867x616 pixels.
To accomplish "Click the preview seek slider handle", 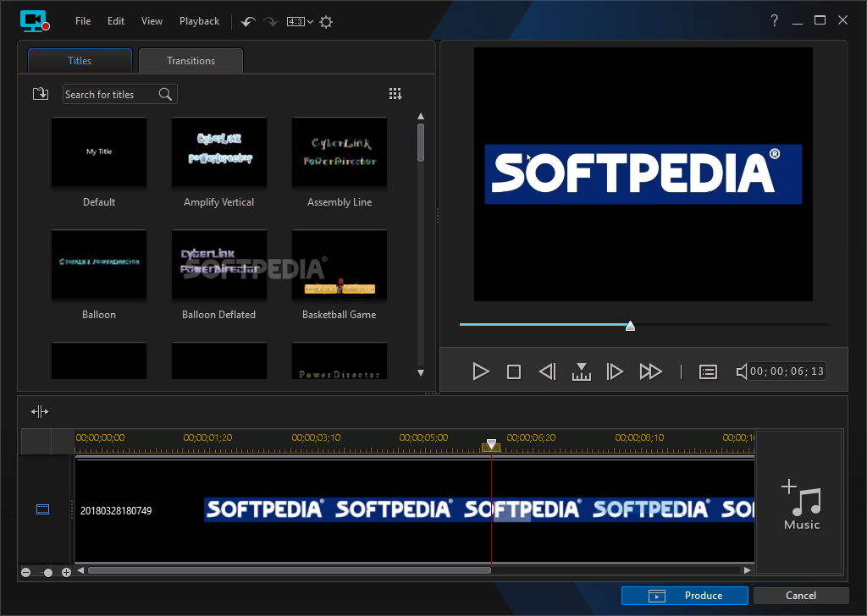I will pyautogui.click(x=630, y=326).
